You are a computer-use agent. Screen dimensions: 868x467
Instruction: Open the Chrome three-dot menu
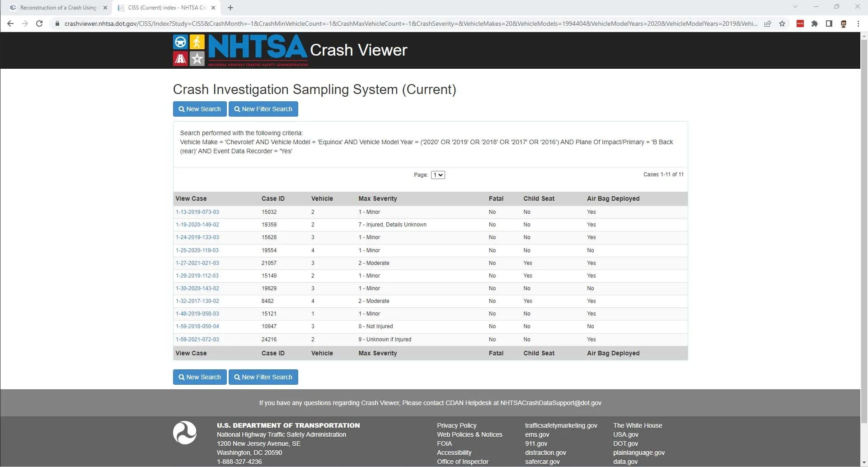click(859, 24)
